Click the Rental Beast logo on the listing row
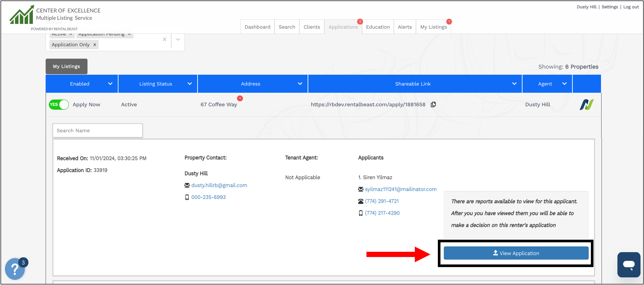Screen dimensions: 644x285 click(587, 104)
